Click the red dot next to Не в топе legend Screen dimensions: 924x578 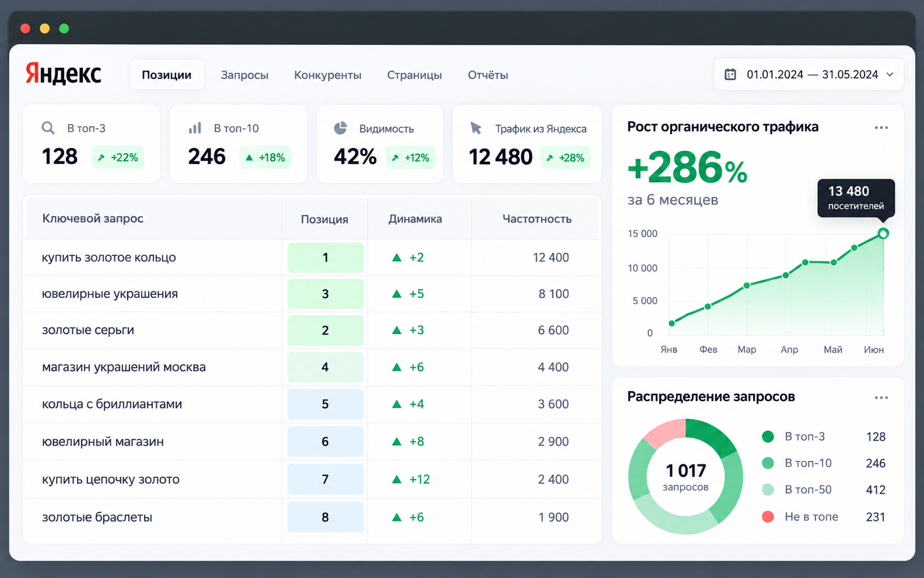tap(768, 516)
